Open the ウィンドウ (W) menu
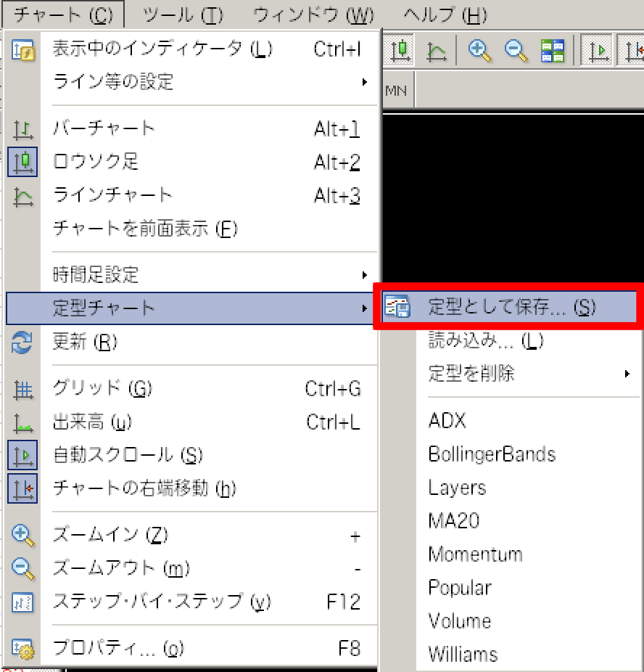Image resolution: width=644 pixels, height=672 pixels. [x=314, y=15]
